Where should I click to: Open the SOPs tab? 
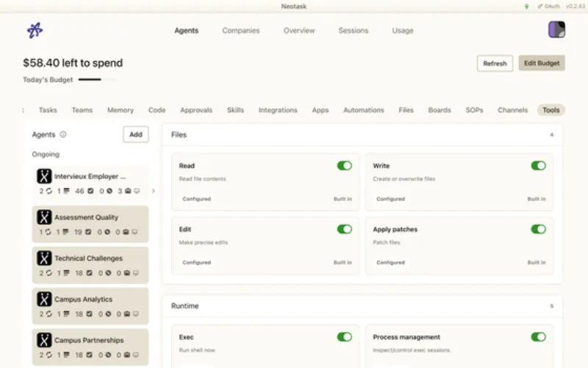pyautogui.click(x=474, y=110)
